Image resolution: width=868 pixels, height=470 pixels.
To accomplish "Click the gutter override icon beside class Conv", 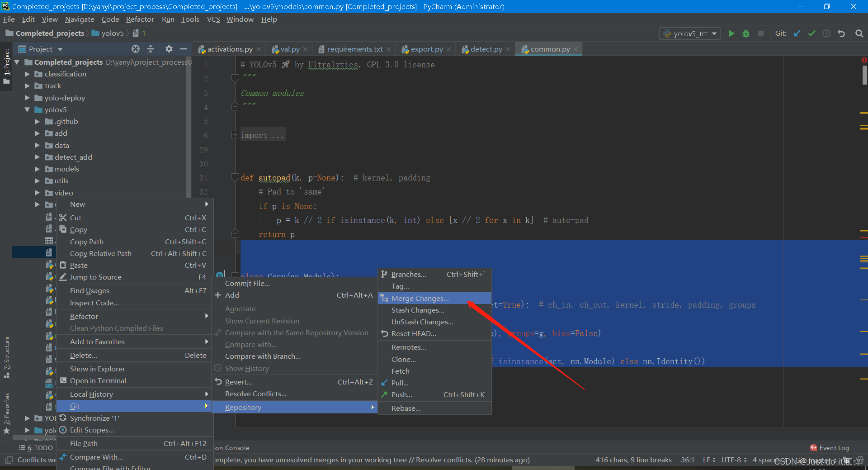I will pyautogui.click(x=220, y=275).
